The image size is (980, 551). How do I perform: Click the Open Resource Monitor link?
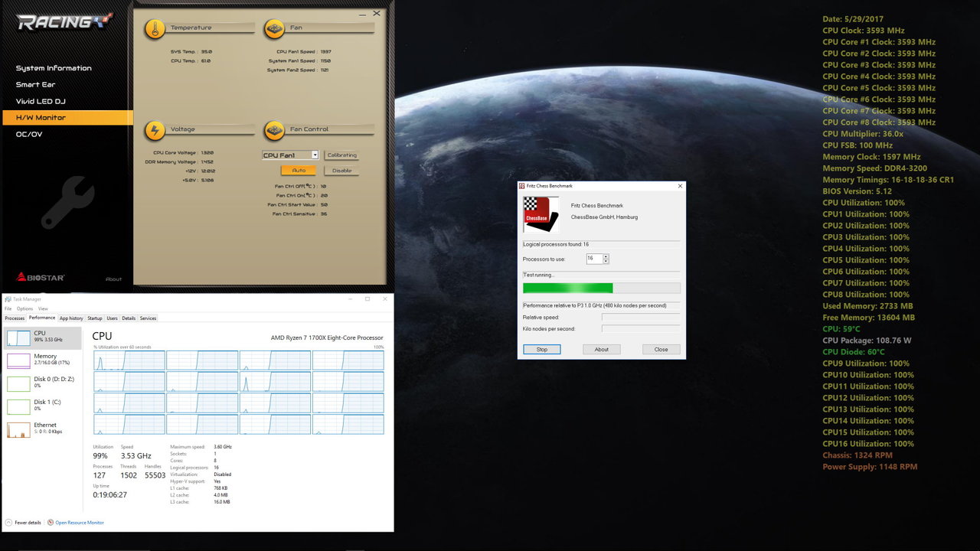tap(79, 523)
